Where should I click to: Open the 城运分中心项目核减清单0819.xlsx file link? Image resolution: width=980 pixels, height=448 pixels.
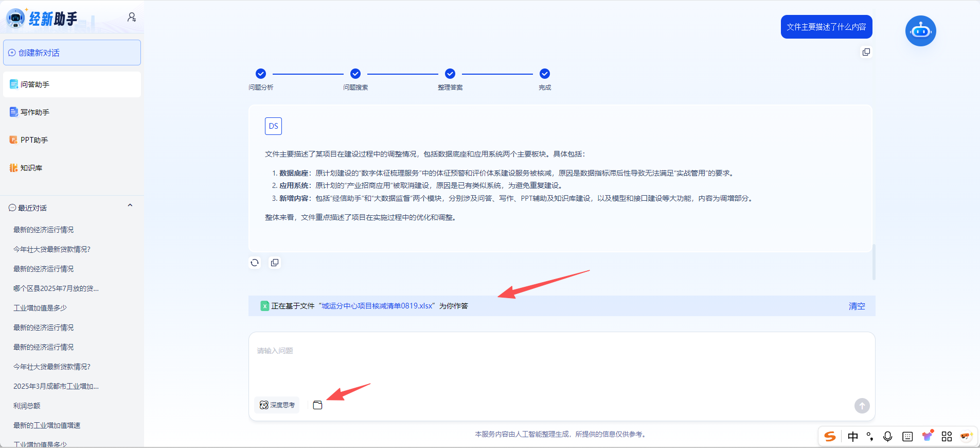tap(377, 306)
